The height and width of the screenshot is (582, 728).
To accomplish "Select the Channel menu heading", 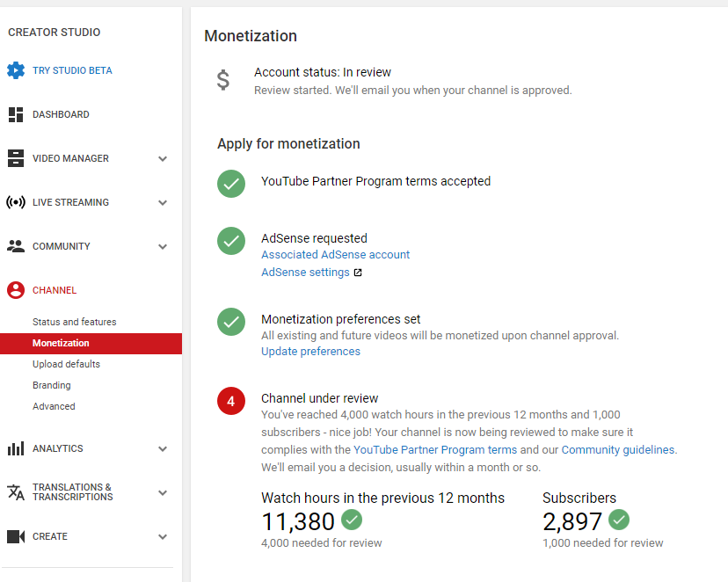I will coord(55,290).
